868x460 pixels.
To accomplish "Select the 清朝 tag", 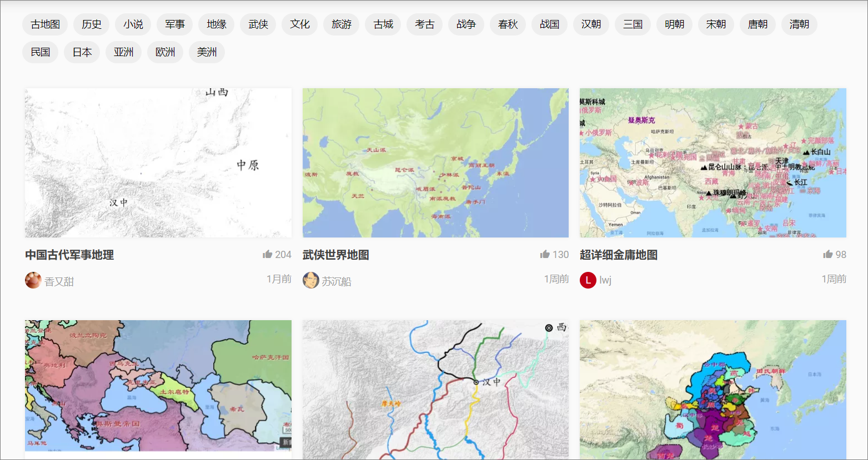I will (799, 24).
